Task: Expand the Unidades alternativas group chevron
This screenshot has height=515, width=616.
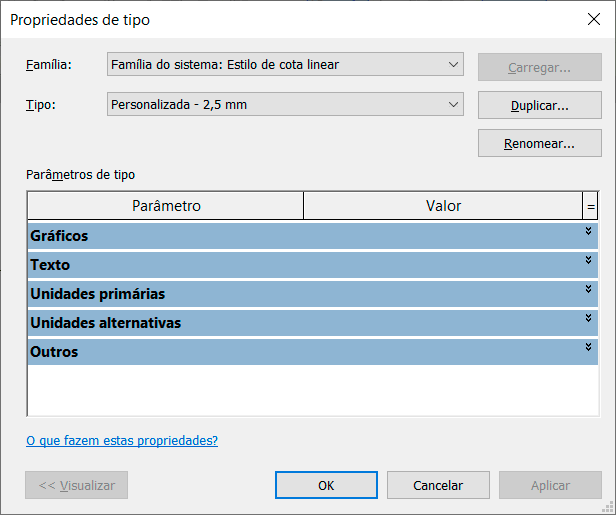Action: coord(589,318)
